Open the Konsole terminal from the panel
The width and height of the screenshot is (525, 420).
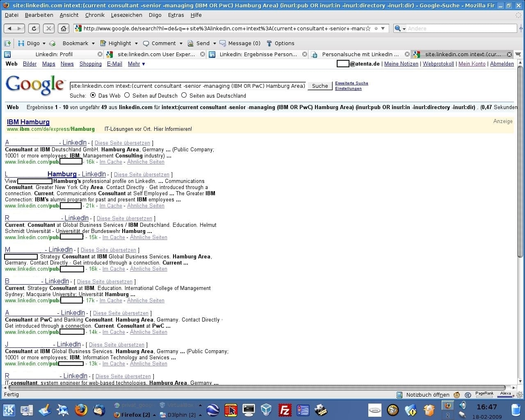click(249, 410)
